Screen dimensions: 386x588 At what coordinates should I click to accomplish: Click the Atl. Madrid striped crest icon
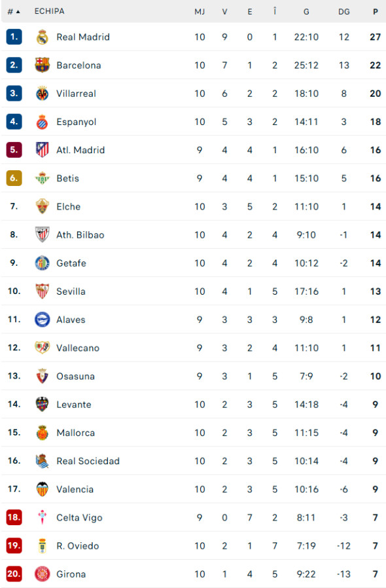[42, 150]
